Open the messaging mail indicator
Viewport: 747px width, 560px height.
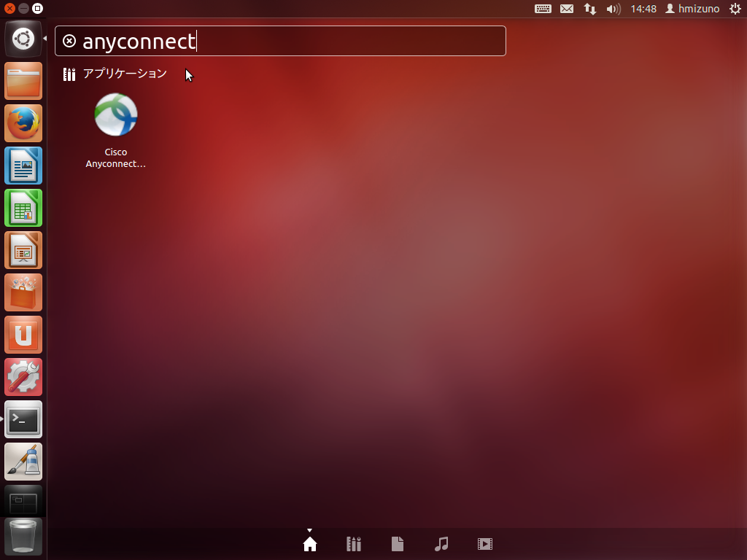coord(566,9)
